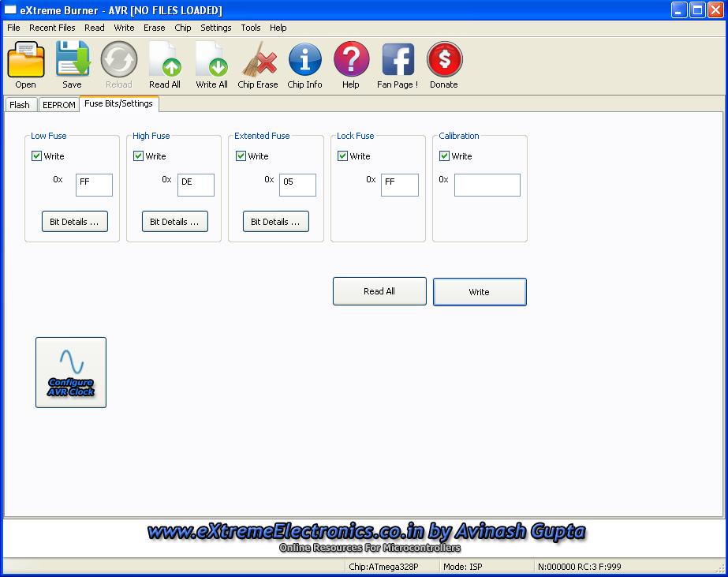Click the Open file toolbar icon
Viewport: 728px width, 577px height.
(25, 62)
